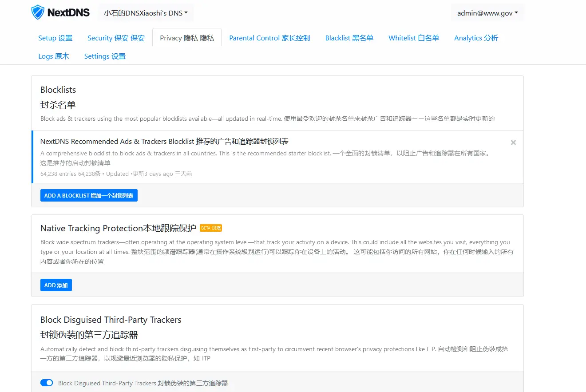Click the 'Automatically detect and block' description

[274, 353]
